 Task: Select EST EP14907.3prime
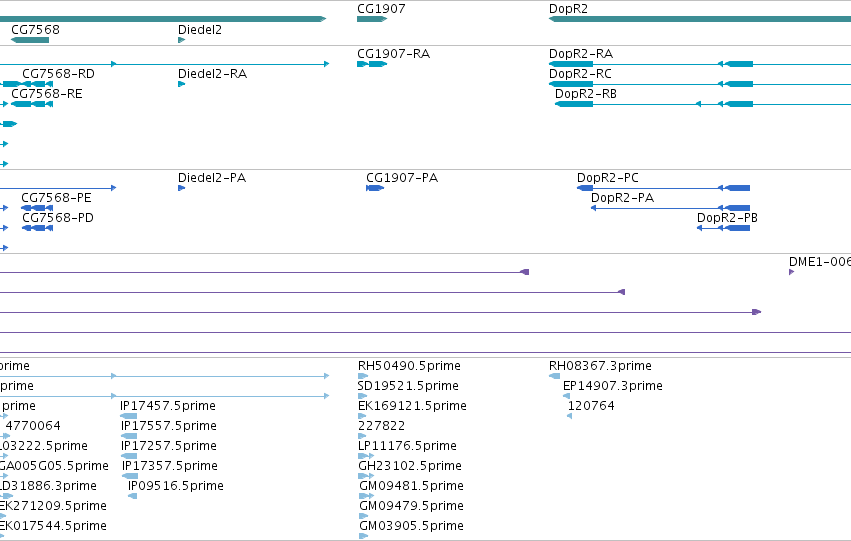(612, 386)
